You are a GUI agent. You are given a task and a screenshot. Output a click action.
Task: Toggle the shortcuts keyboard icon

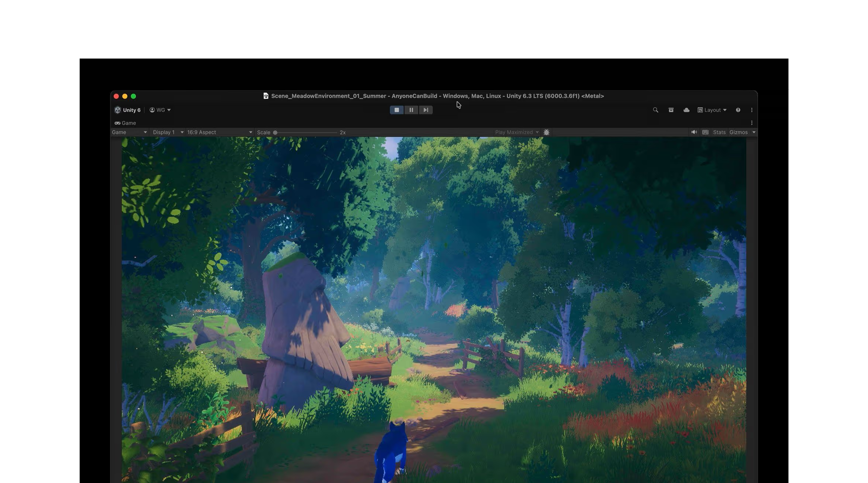(705, 132)
